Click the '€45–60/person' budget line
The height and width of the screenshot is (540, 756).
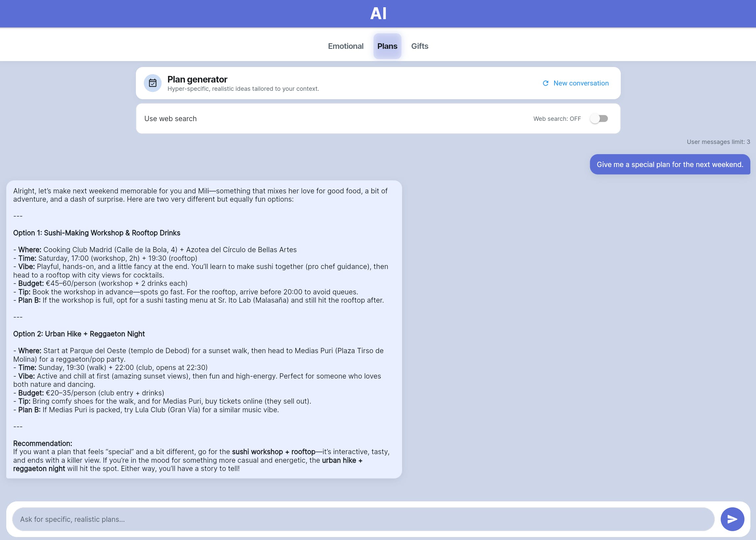[100, 283]
